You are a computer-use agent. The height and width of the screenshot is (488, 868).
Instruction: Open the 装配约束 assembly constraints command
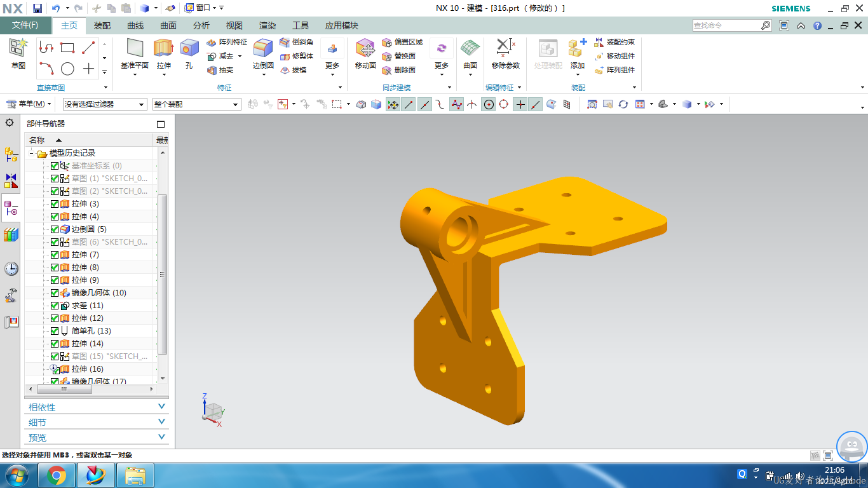(614, 42)
